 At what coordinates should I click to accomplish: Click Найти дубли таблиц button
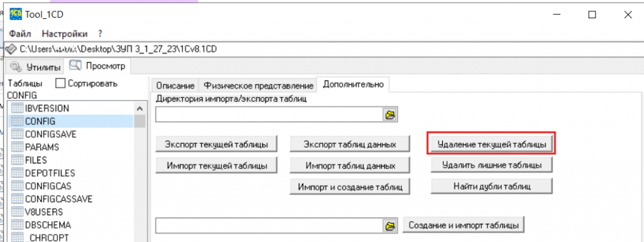pos(492,186)
